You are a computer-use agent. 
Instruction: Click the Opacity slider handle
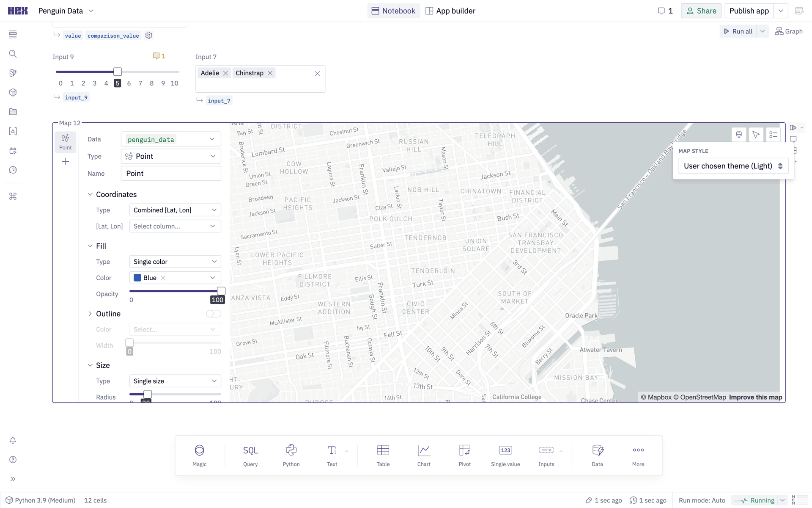click(221, 291)
